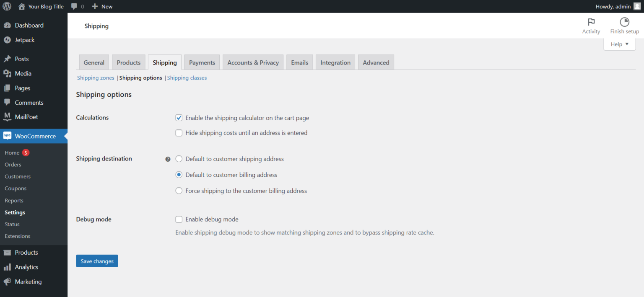Open the Accounts & Privacy tab
644x297 pixels.
[253, 62]
